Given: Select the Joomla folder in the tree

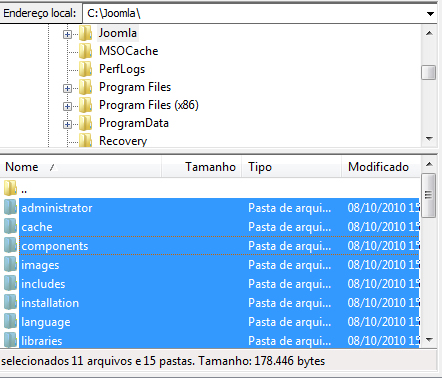Looking at the screenshot, I should coord(118,33).
